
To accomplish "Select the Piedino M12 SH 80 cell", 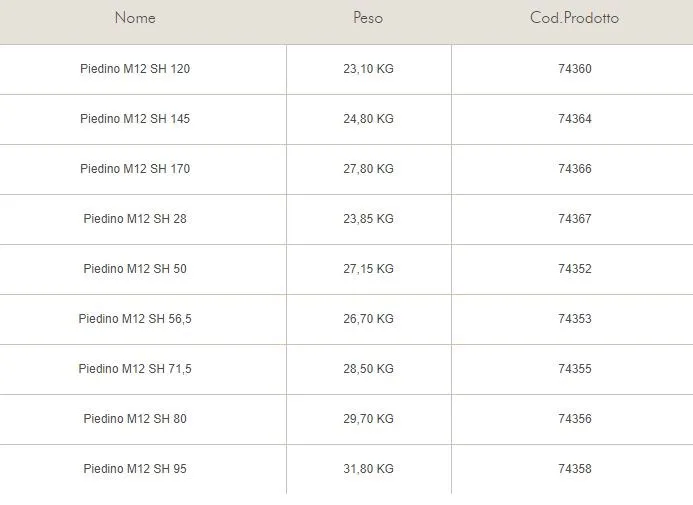I will 135,419.
